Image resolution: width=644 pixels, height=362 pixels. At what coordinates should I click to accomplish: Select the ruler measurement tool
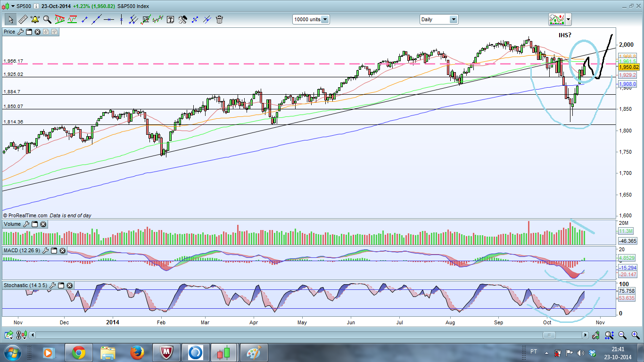pyautogui.click(x=23, y=19)
